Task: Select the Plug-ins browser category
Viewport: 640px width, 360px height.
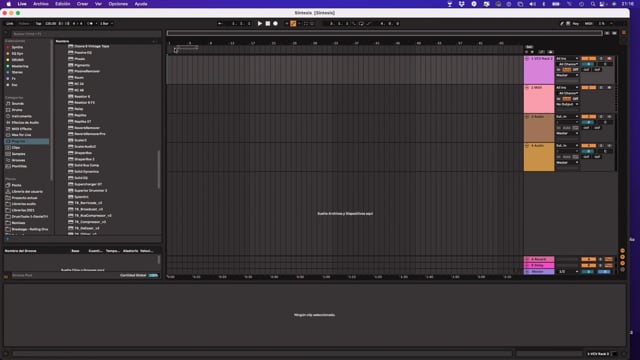Action: [x=27, y=141]
